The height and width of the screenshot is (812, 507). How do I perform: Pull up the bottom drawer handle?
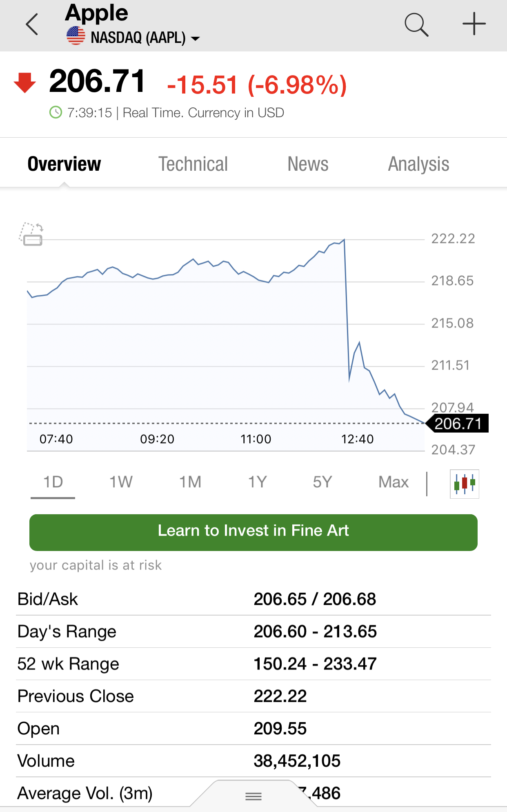(x=253, y=796)
